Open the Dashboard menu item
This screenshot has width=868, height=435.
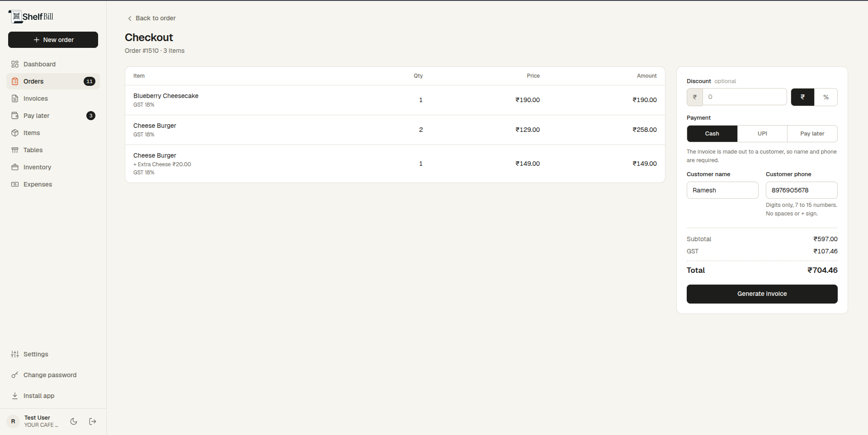coord(53,64)
